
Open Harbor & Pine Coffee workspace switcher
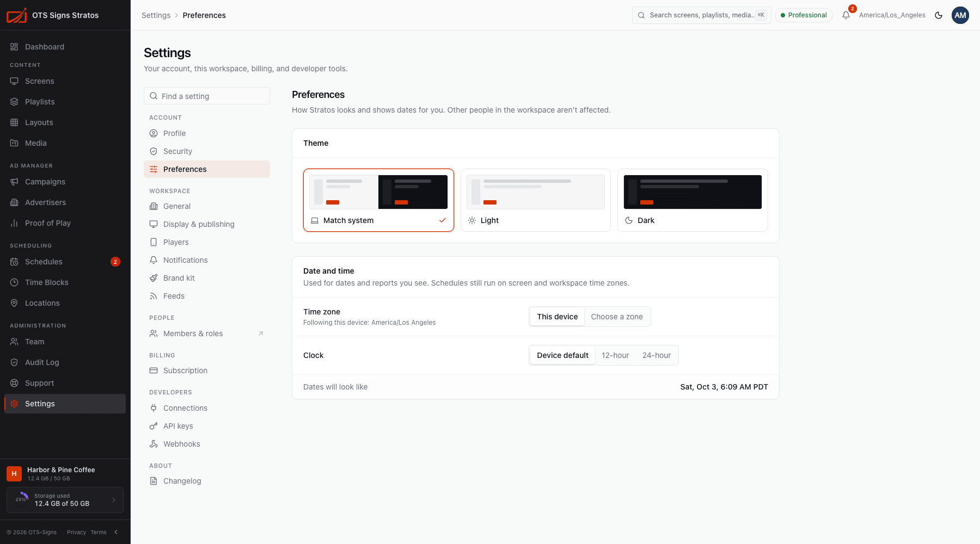pyautogui.click(x=65, y=474)
